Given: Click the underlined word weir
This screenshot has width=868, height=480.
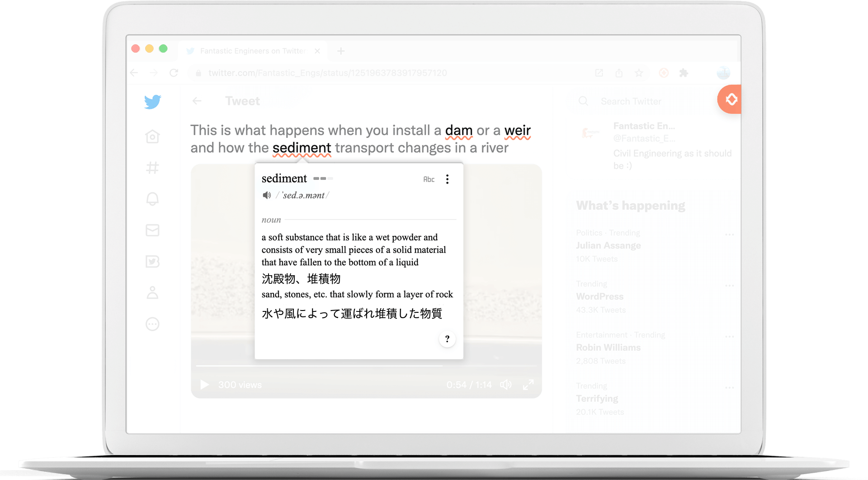Looking at the screenshot, I should coord(517,131).
